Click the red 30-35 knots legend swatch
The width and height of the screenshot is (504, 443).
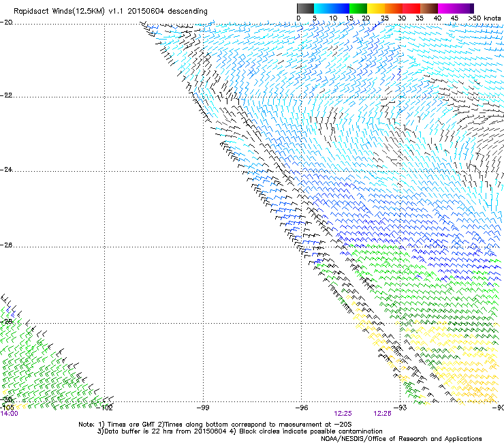411,8
